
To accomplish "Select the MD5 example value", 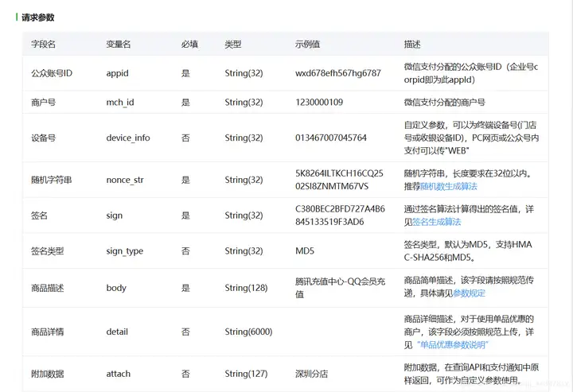I will 305,251.
